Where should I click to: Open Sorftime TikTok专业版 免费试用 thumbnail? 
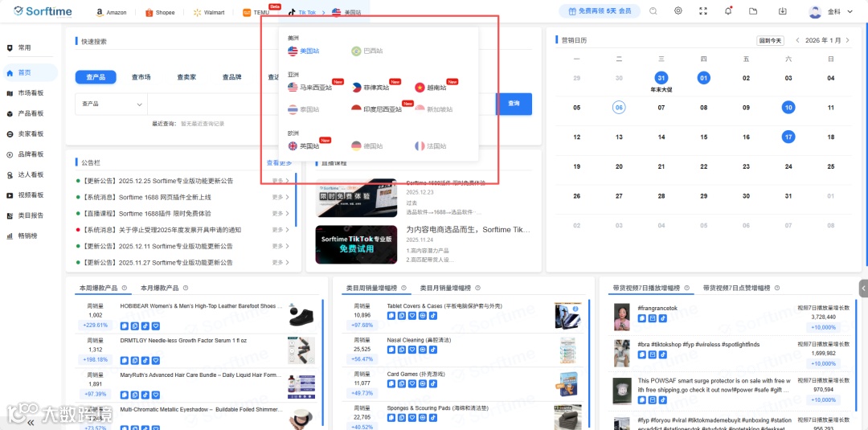click(357, 244)
